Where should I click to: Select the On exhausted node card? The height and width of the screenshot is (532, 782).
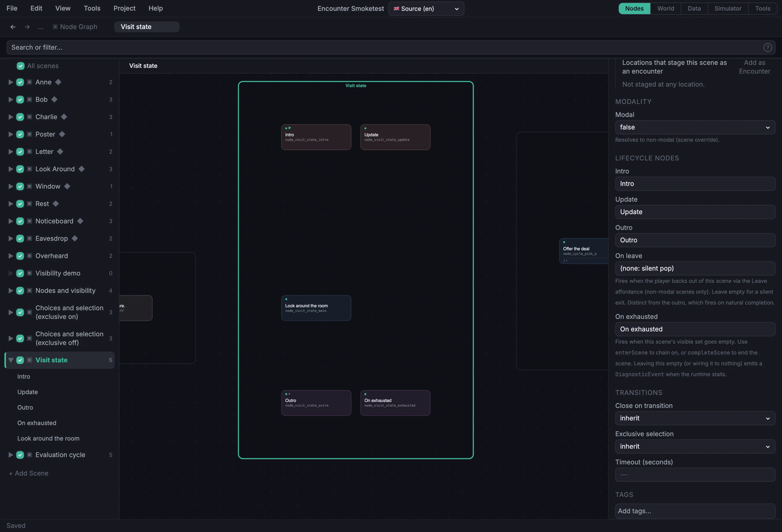coord(395,403)
